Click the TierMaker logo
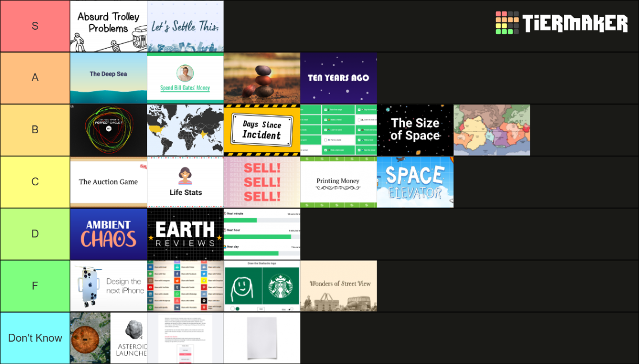Screen dimensions: 639x364 pos(561,23)
